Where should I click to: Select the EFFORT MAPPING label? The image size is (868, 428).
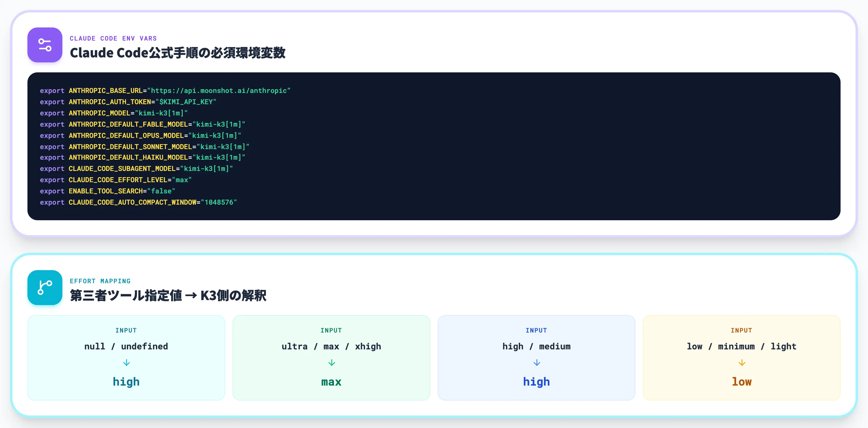tap(100, 281)
